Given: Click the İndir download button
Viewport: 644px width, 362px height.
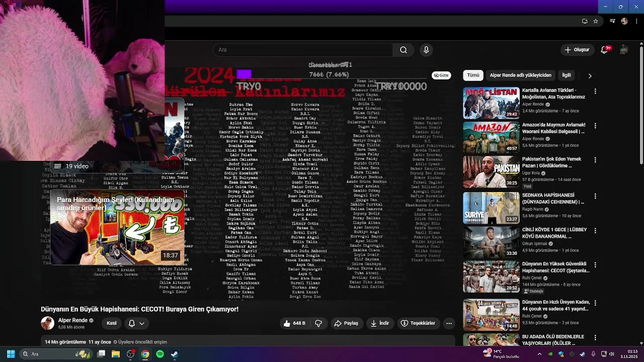Looking at the screenshot, I should 380,323.
